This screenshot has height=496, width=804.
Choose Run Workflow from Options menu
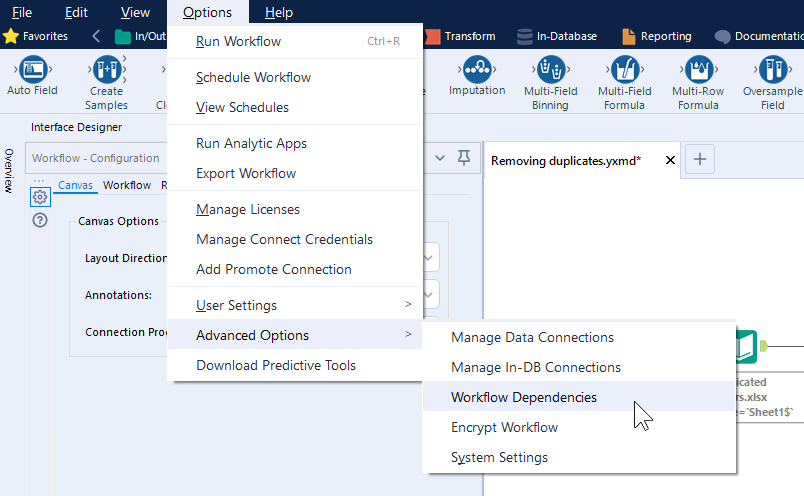pyautogui.click(x=238, y=41)
